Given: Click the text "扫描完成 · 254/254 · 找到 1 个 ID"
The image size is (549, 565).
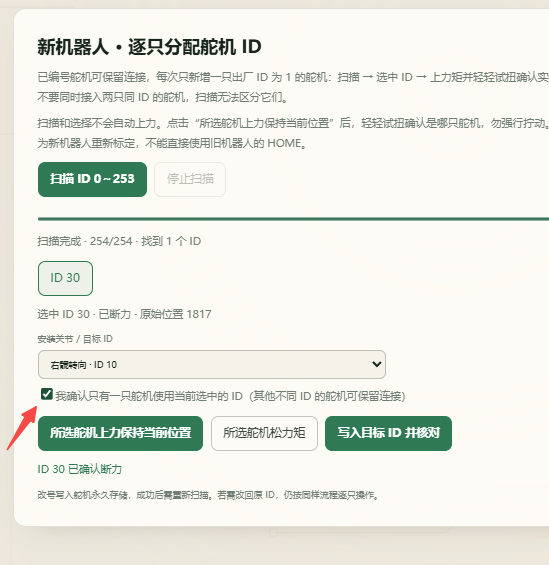Looking at the screenshot, I should click(119, 241).
